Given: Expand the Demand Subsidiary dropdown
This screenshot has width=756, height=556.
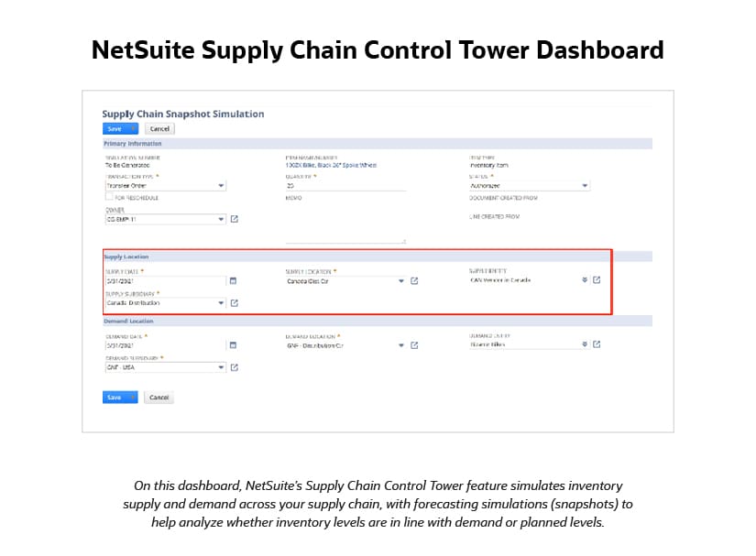Looking at the screenshot, I should pyautogui.click(x=221, y=367).
